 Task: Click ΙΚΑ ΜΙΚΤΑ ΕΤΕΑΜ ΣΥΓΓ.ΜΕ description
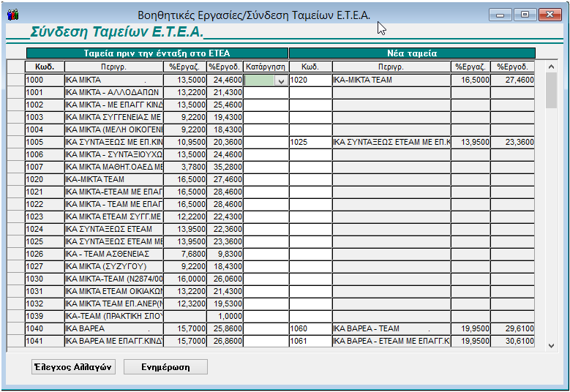point(114,217)
